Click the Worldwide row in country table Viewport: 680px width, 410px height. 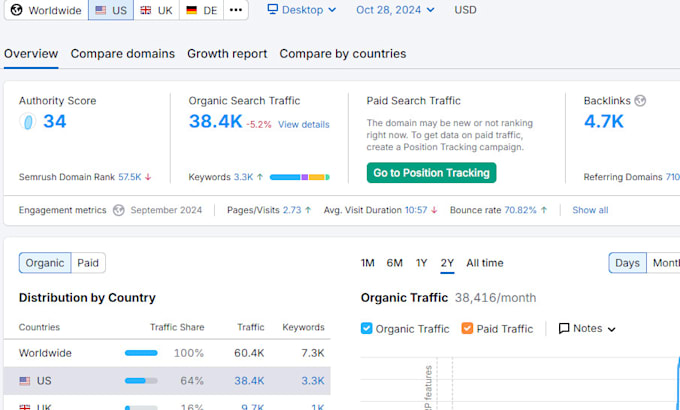[x=167, y=353]
